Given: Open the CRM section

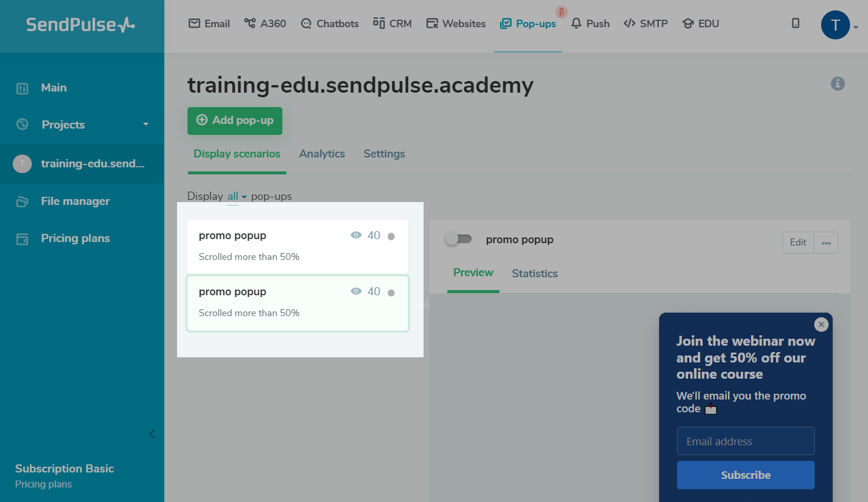Looking at the screenshot, I should point(392,24).
